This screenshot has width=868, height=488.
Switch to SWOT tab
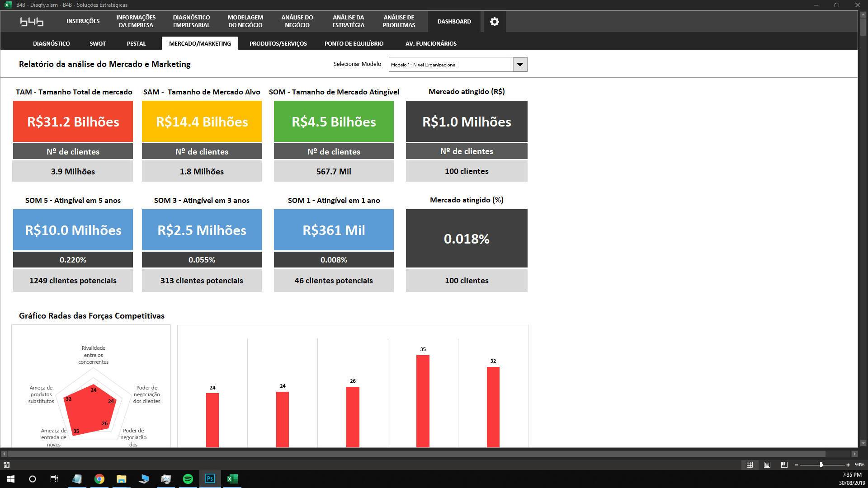pos(98,43)
